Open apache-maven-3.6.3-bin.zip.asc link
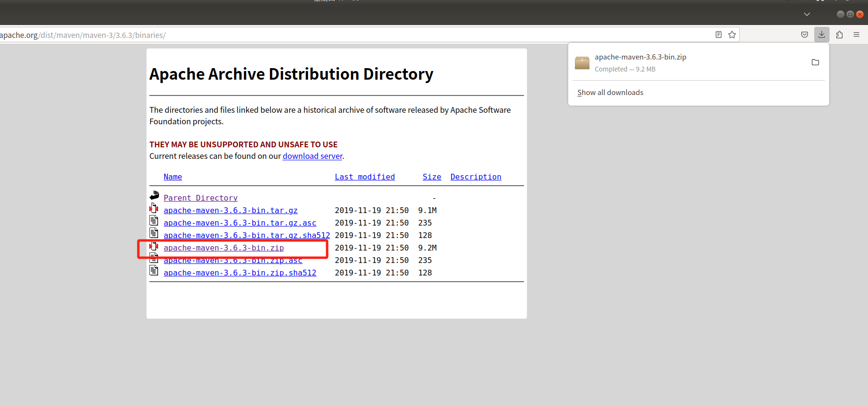 [233, 261]
